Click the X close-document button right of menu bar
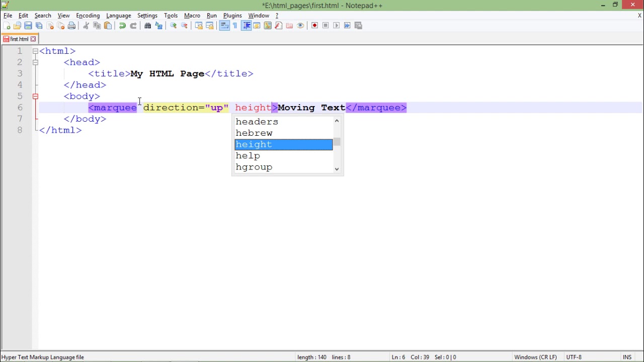The width and height of the screenshot is (644, 362). click(x=639, y=16)
